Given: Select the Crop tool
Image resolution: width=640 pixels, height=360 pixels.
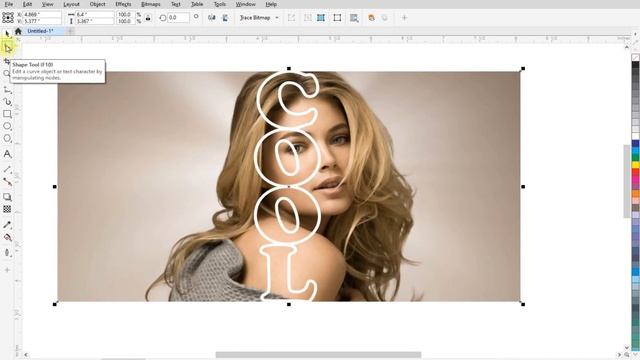Looking at the screenshot, I should click(7, 61).
